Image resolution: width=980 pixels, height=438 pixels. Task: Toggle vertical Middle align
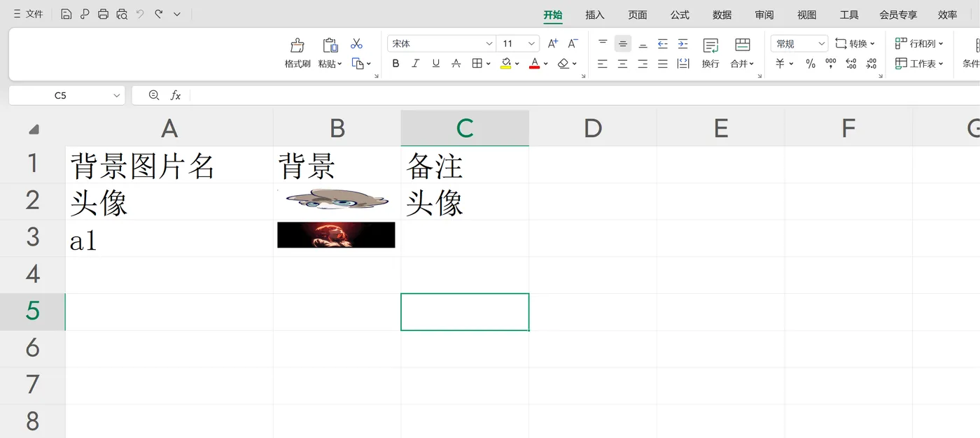pos(623,43)
